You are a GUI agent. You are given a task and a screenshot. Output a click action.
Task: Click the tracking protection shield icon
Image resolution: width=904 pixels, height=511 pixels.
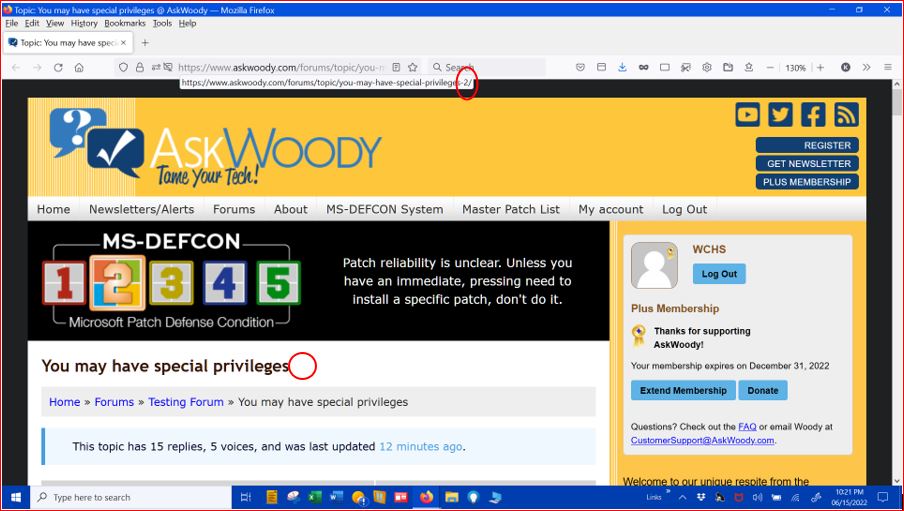coord(123,67)
